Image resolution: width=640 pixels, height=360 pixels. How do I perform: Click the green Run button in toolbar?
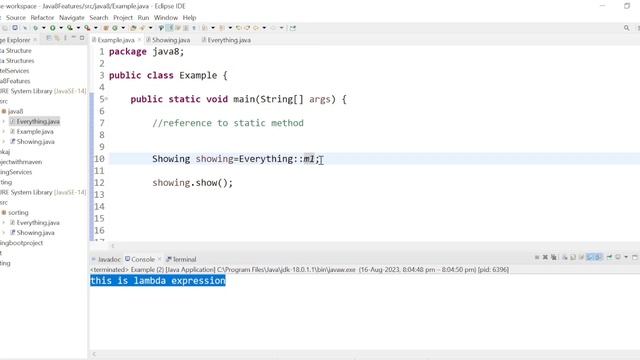[53, 28]
